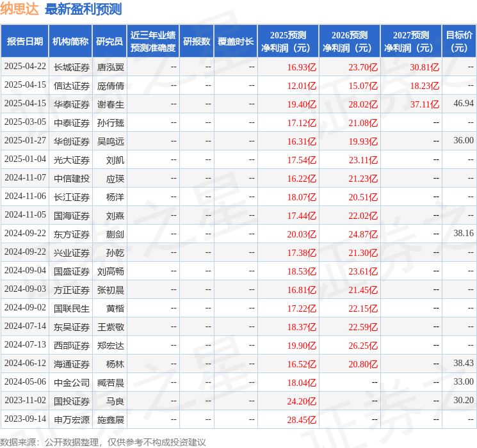The height and width of the screenshot is (448, 477).
Task: Click the 中金公司 institution cell
Action: (x=72, y=383)
